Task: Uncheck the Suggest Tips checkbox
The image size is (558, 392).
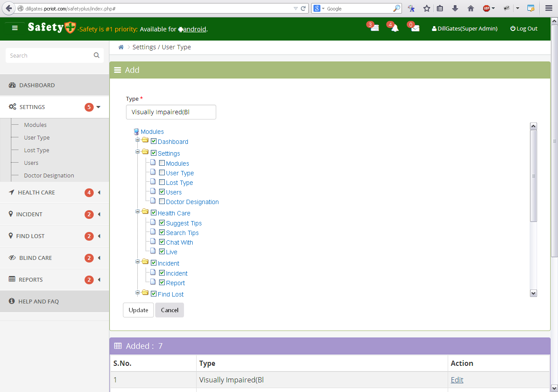Action: [x=162, y=223]
